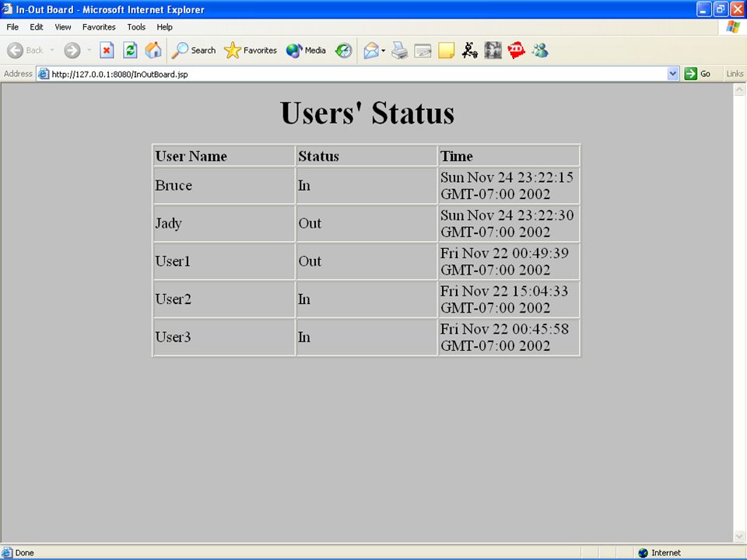This screenshot has height=560, width=747.
Task: Click the Go button
Action: (698, 74)
